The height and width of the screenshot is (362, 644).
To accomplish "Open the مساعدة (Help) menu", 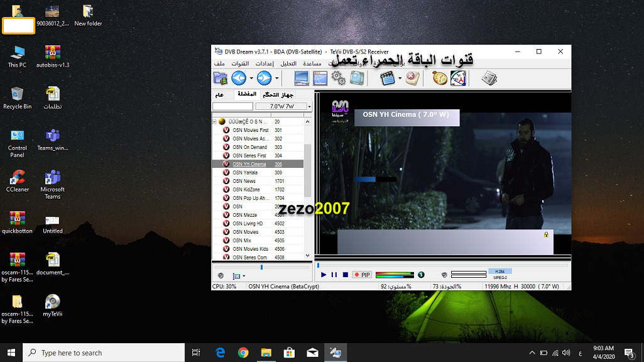I will (312, 63).
